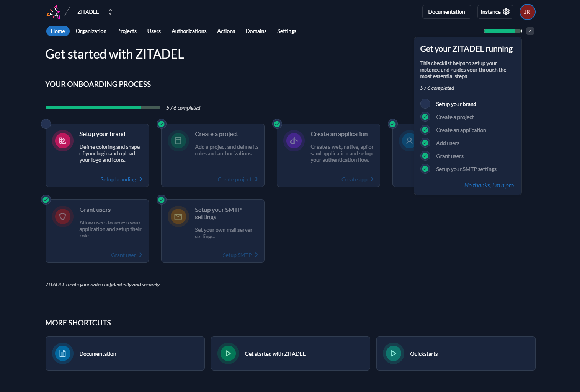Screen dimensions: 580x392
Task: Click the Quickstarts play icon
Action: tap(393, 353)
